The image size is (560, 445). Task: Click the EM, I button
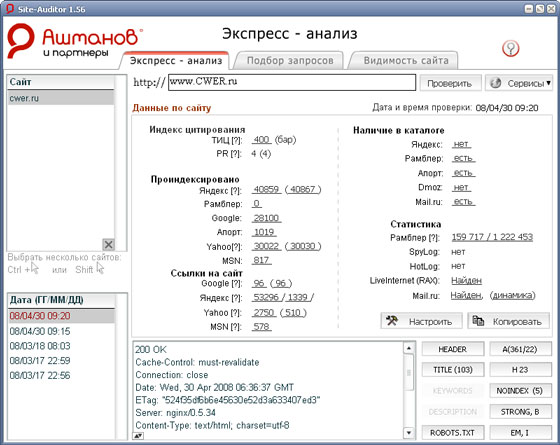point(520,432)
